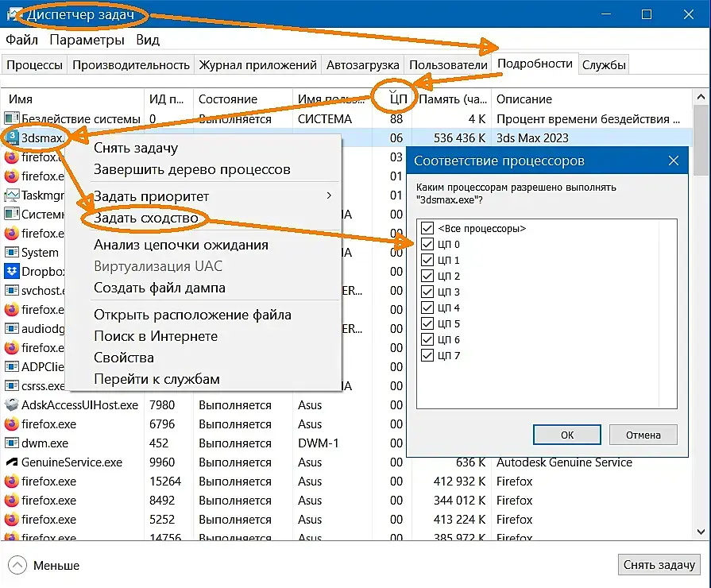Switch to the Performance (Производительность) tab
This screenshot has height=588, width=711.
131,65
